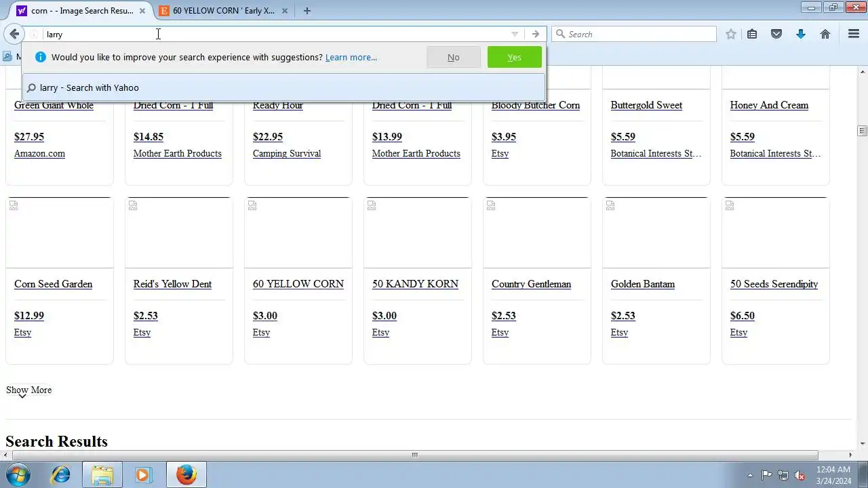868x488 pixels.
Task: Open the Windows Start button
Action: coord(18,474)
